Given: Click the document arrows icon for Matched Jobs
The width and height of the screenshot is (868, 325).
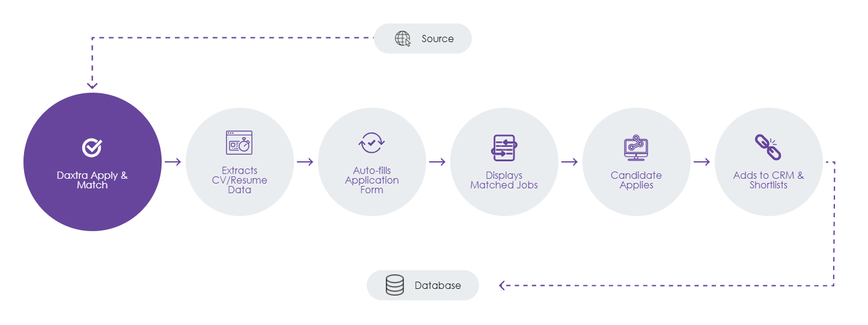Looking at the screenshot, I should [x=503, y=147].
